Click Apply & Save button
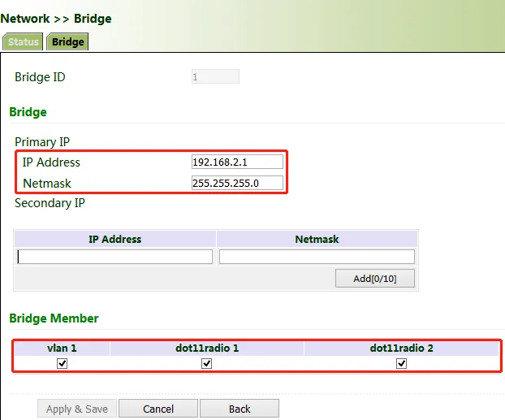Image resolution: width=505 pixels, height=420 pixels. pos(77,409)
